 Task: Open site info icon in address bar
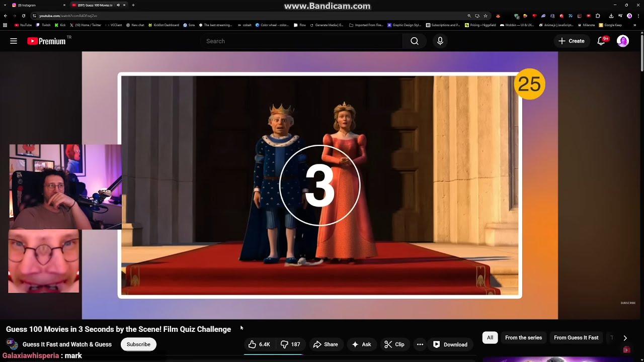click(34, 16)
